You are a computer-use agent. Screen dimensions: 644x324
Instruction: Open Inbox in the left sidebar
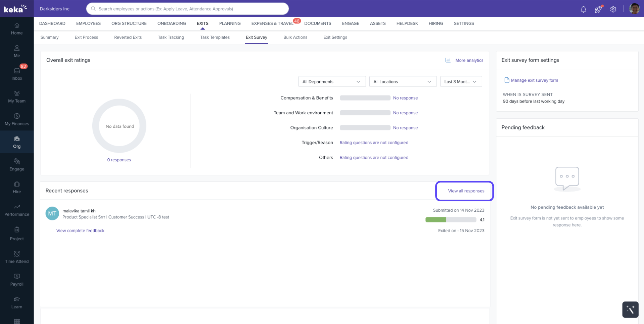click(17, 74)
